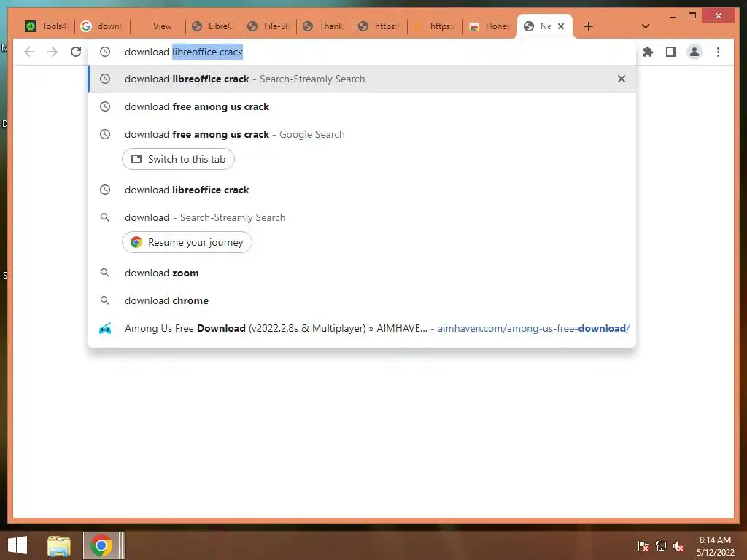Screen dimensions: 747x560
Task: Click clock icon beside first Search-Streamly suggestion
Action: [105, 79]
